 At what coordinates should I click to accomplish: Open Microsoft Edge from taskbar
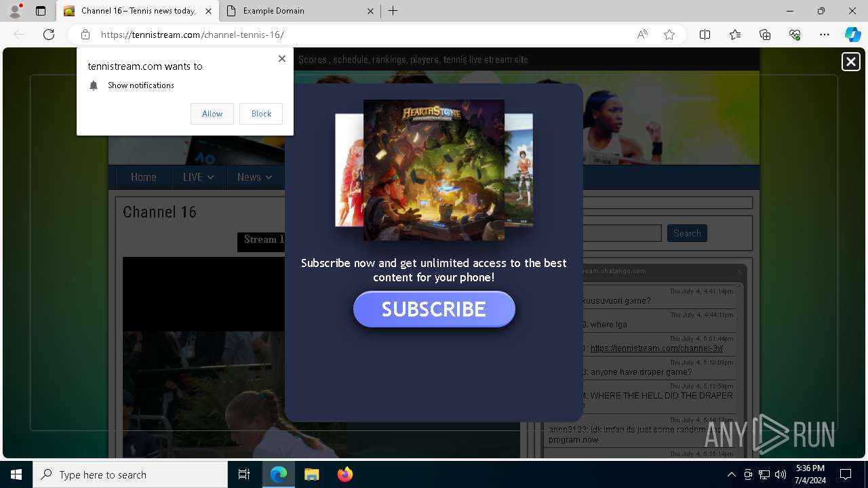[279, 474]
